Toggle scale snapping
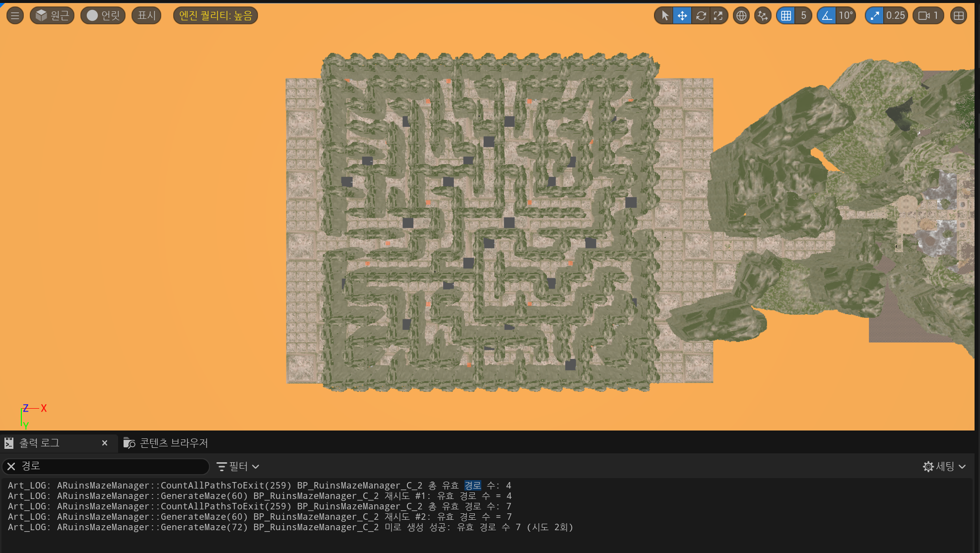Viewport: 980px width, 553px height. [875, 15]
